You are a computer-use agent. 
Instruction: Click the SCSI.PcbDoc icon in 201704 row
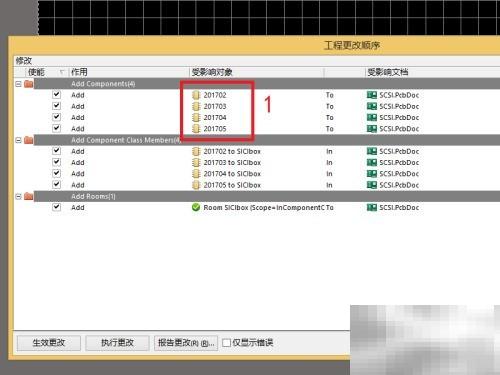372,117
